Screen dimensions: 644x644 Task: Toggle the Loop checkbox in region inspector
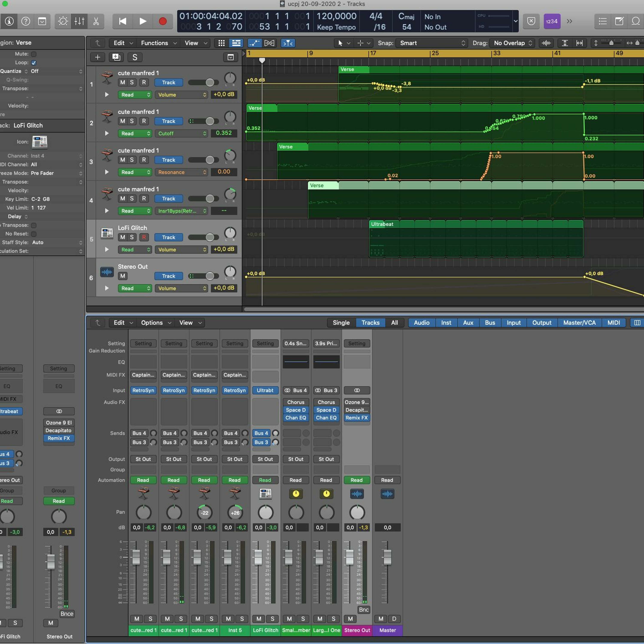(x=34, y=63)
